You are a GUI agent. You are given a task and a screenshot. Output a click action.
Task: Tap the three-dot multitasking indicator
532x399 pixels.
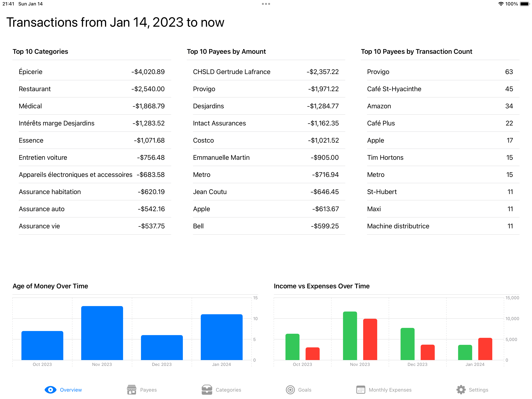(266, 4)
